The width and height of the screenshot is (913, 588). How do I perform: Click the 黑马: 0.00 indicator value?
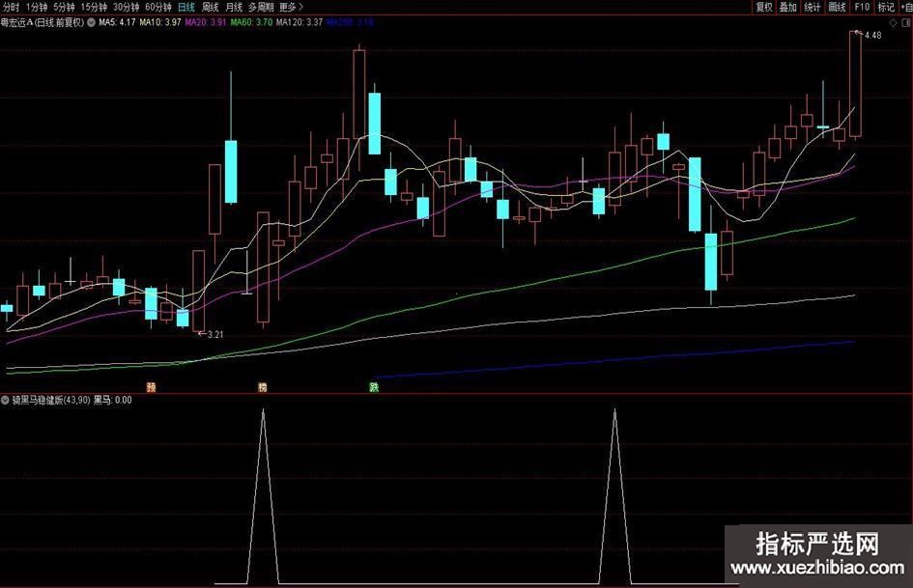pos(112,400)
